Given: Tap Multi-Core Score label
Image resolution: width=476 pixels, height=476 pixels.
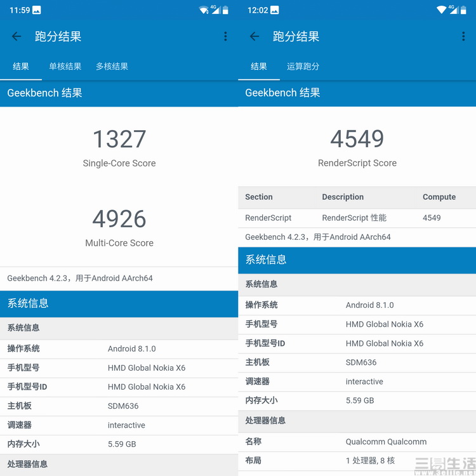Looking at the screenshot, I should click(119, 243).
